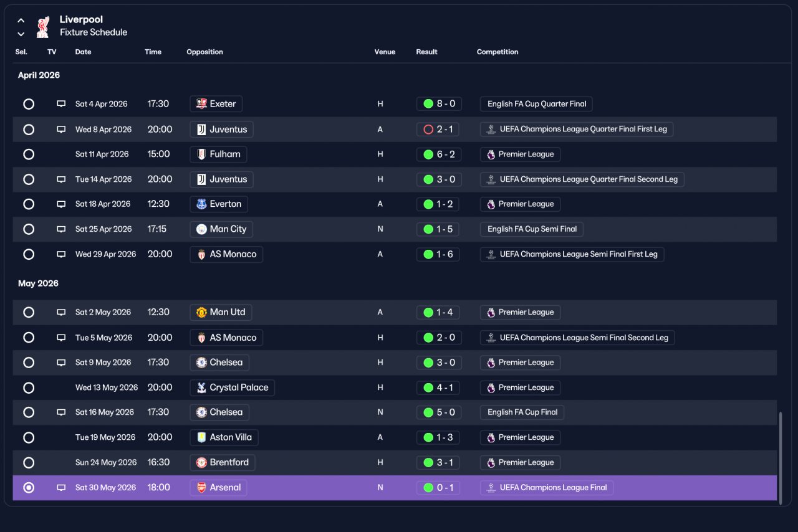The height and width of the screenshot is (532, 798).
Task: Open Champions League Semi Final Second Leg
Action: 577,338
